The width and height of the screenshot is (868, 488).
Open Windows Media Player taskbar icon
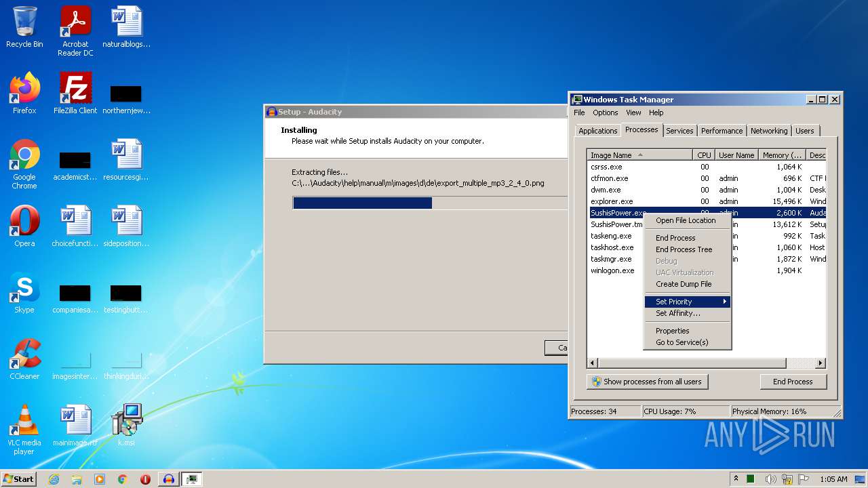tap(100, 479)
